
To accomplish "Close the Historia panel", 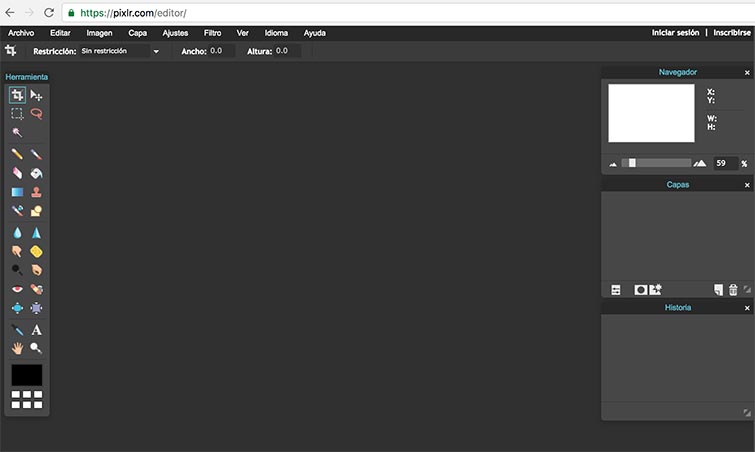I will (747, 308).
